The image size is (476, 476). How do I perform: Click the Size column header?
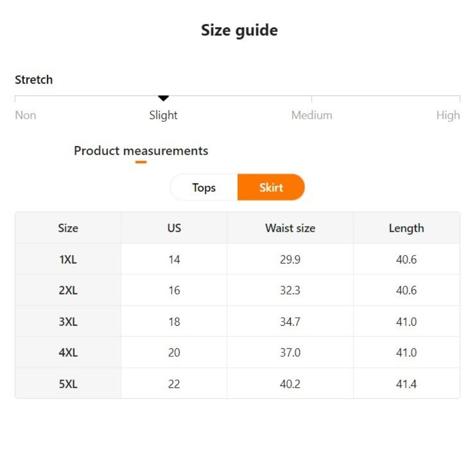click(68, 228)
